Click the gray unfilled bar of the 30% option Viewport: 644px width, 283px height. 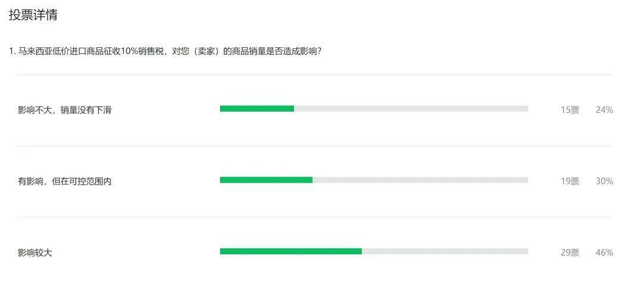(420, 180)
